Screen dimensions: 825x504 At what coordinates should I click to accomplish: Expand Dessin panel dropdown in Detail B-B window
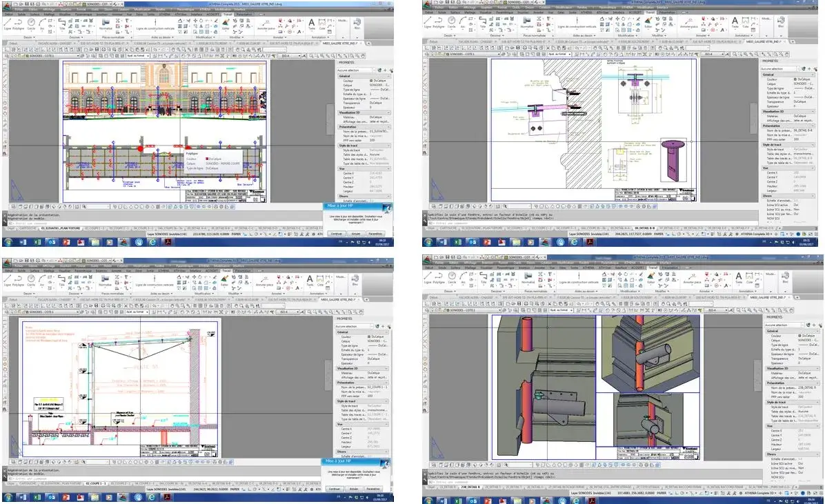coord(449,36)
